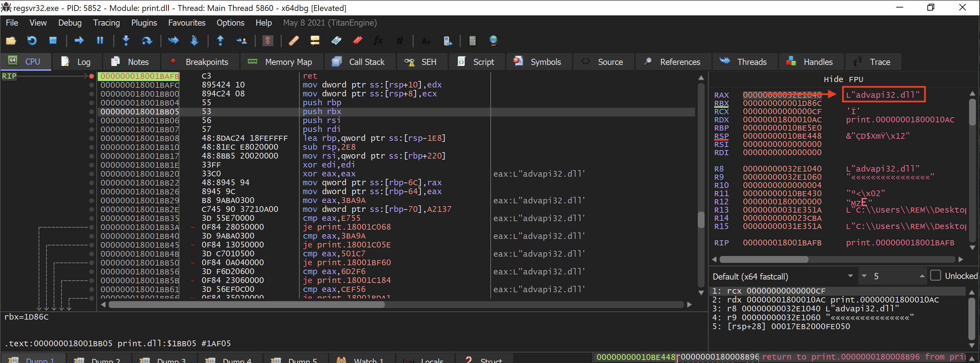Image resolution: width=980 pixels, height=363 pixels.
Task: Open a file with the folder toolbar icon
Action: (11, 40)
